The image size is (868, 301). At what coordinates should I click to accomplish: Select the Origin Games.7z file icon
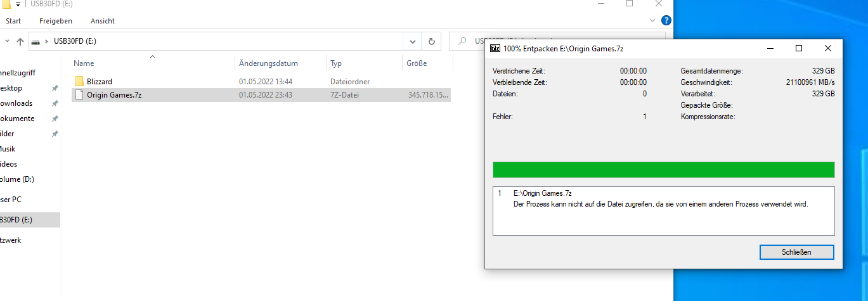79,95
